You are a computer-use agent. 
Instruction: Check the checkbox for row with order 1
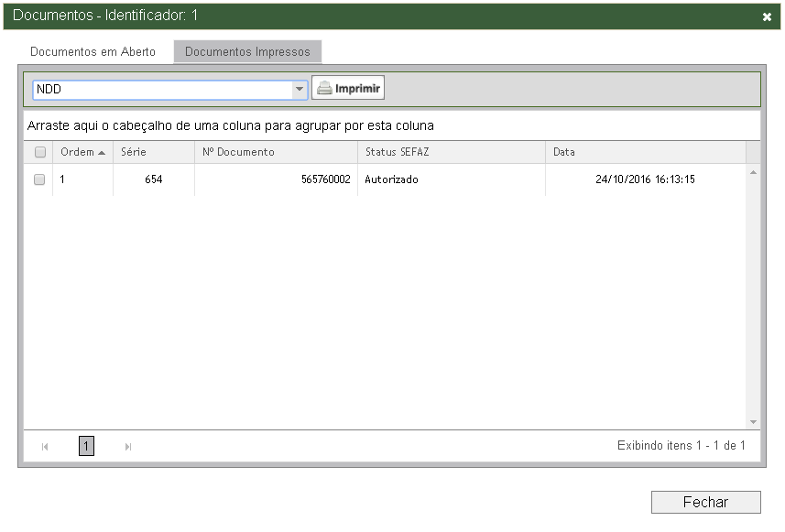39,179
